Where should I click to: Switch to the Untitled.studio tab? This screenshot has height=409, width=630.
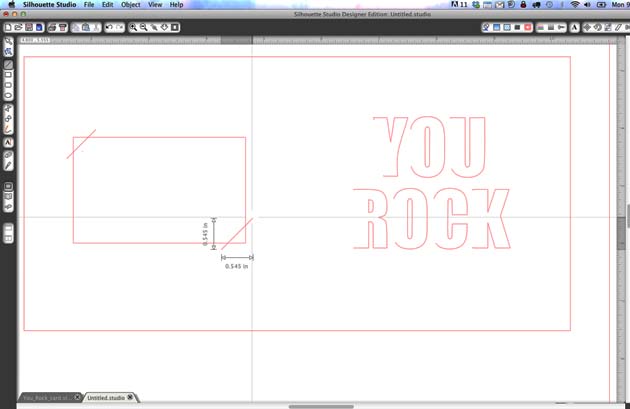point(106,398)
